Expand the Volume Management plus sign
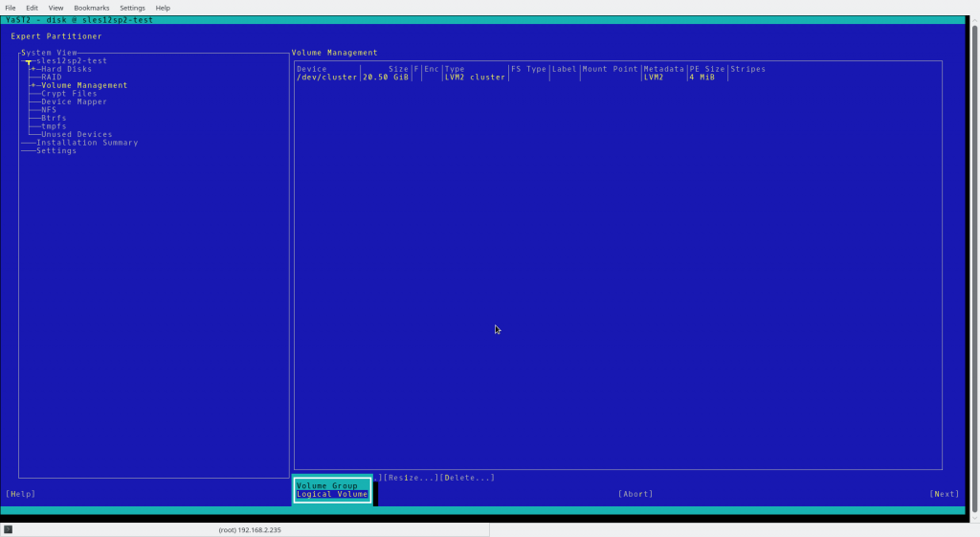Viewport: 980px width, 537px height. (33, 85)
